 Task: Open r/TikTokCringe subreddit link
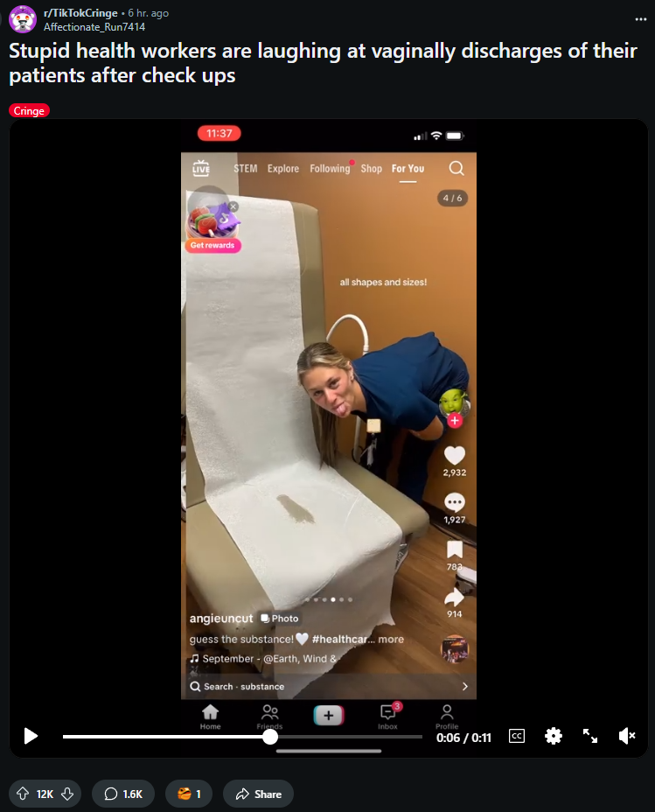pos(80,13)
